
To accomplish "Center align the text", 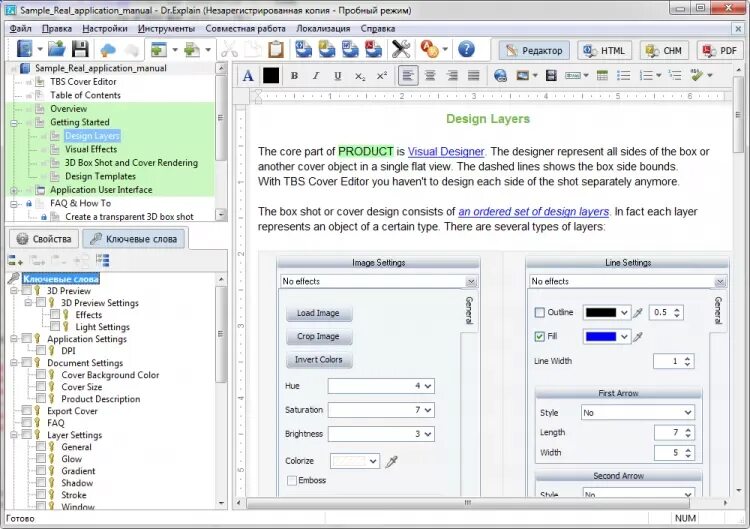I will coord(430,76).
